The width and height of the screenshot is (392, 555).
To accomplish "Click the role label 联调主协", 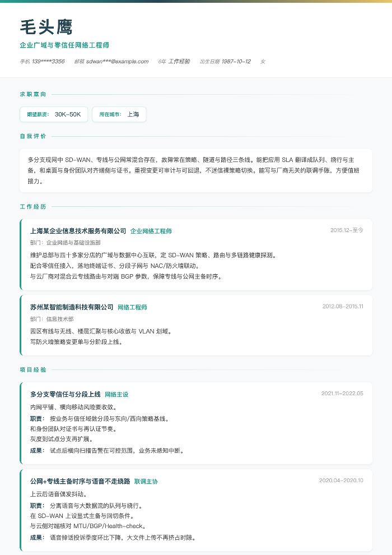I will pyautogui.click(x=146, y=482).
